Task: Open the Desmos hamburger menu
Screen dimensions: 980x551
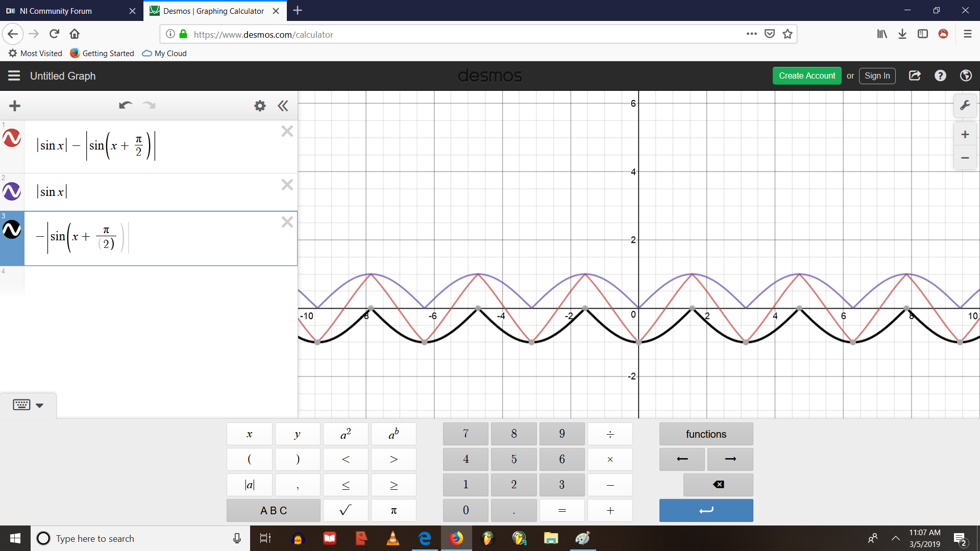Action: point(14,76)
